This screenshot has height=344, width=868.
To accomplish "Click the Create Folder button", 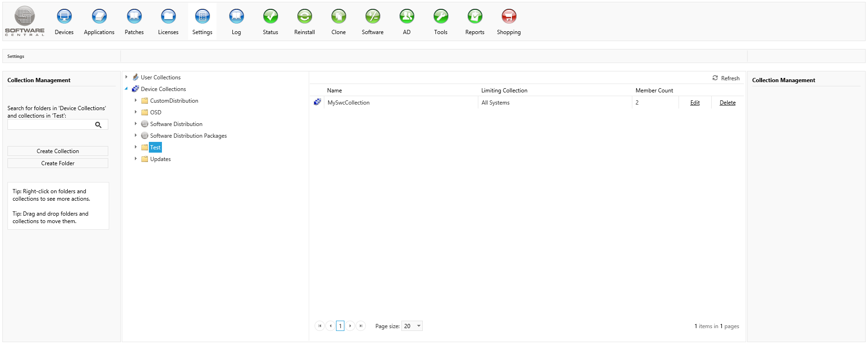I will pos(58,163).
